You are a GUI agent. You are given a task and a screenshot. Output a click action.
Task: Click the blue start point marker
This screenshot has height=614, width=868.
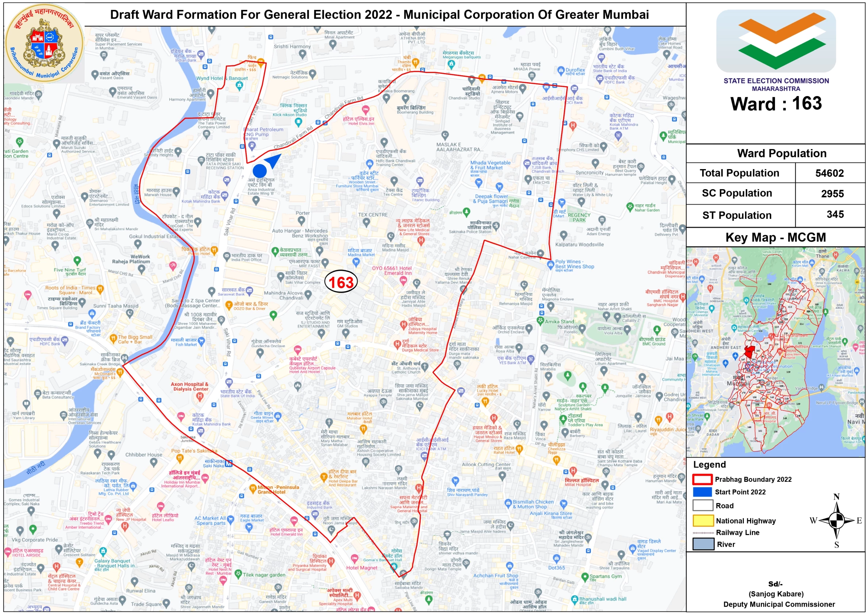click(x=259, y=171)
